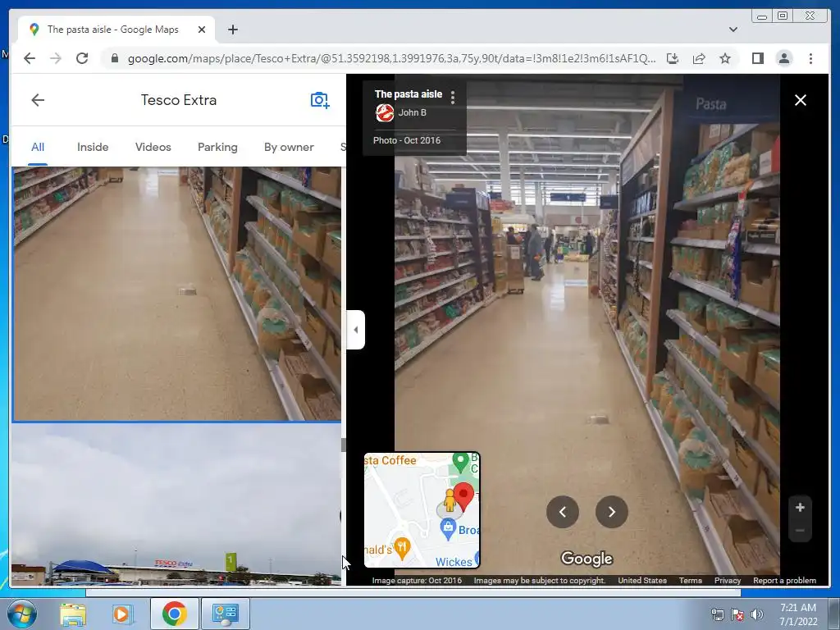Open Report a problem link
Screen dimensions: 840x630
click(784, 580)
